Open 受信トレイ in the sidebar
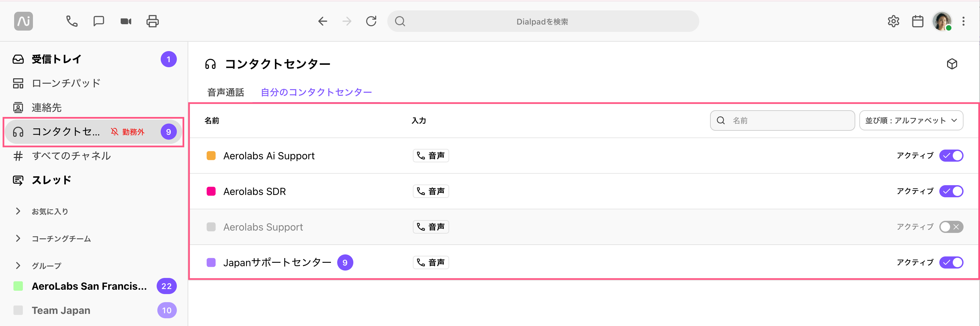 [x=93, y=59]
